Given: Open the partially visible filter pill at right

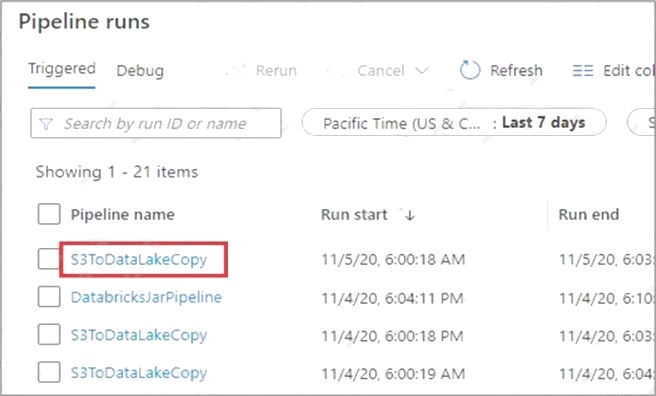Looking at the screenshot, I should [x=642, y=123].
